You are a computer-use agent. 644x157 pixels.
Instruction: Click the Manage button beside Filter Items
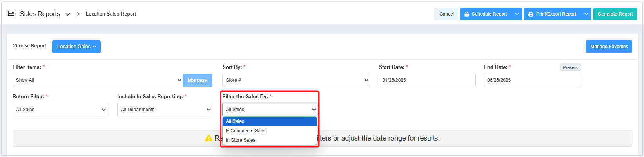[x=197, y=80]
